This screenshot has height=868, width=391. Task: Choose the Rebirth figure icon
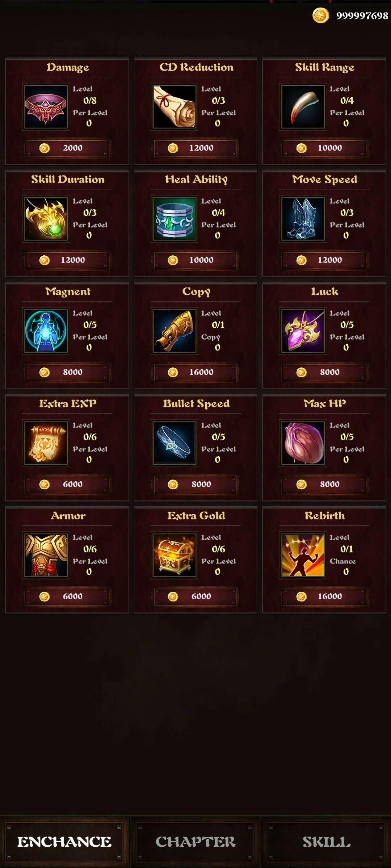tap(303, 556)
